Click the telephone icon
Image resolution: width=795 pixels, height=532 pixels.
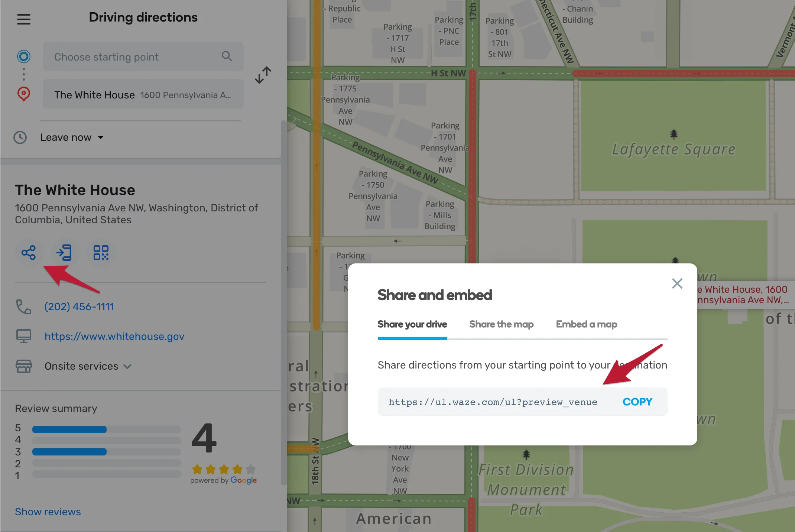[x=24, y=307]
